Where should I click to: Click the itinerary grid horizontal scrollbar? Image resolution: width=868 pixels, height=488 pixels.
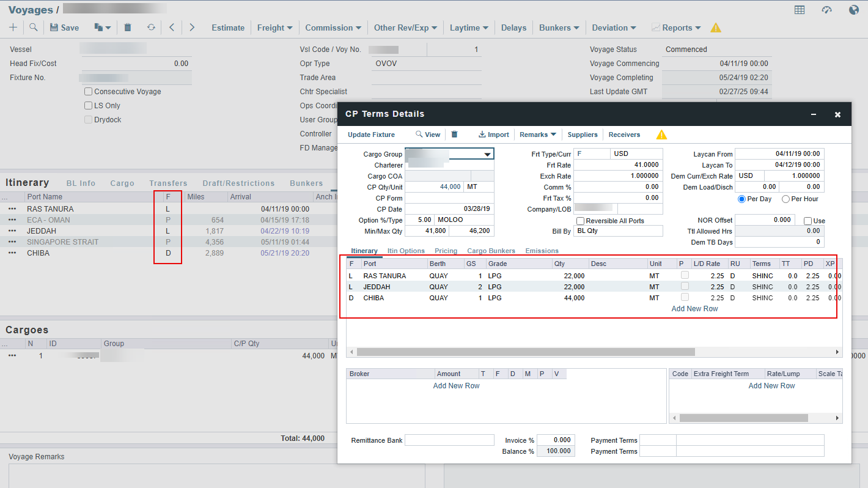[x=526, y=352]
